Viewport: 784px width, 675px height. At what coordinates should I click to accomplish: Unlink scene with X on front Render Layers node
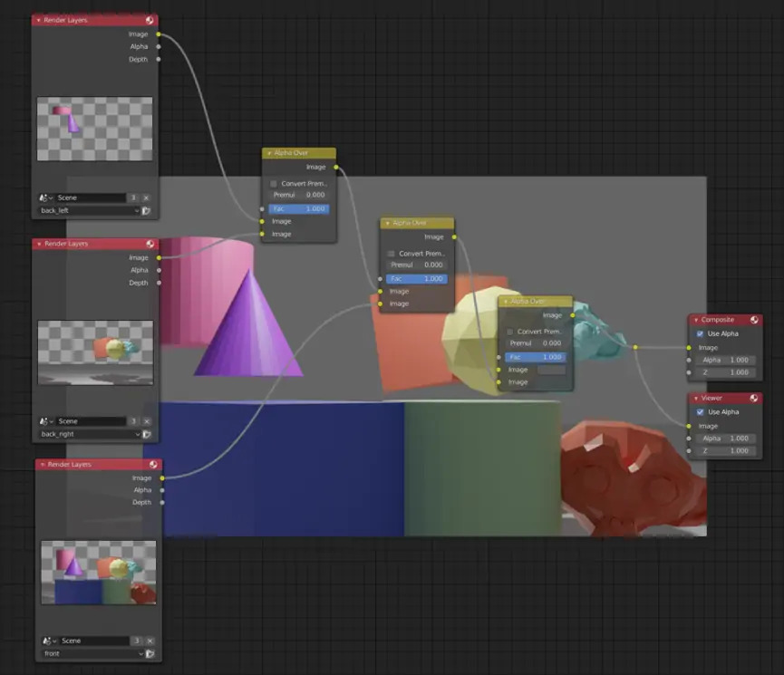point(148,641)
